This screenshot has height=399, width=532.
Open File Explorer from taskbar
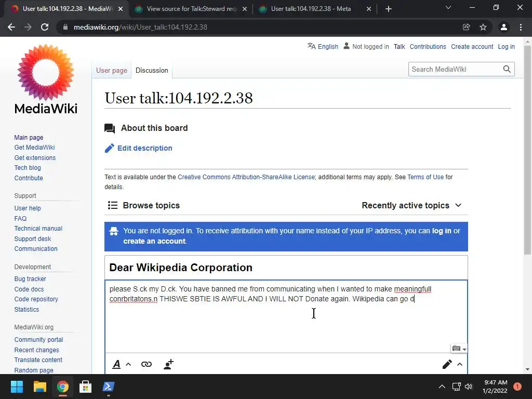click(39, 387)
